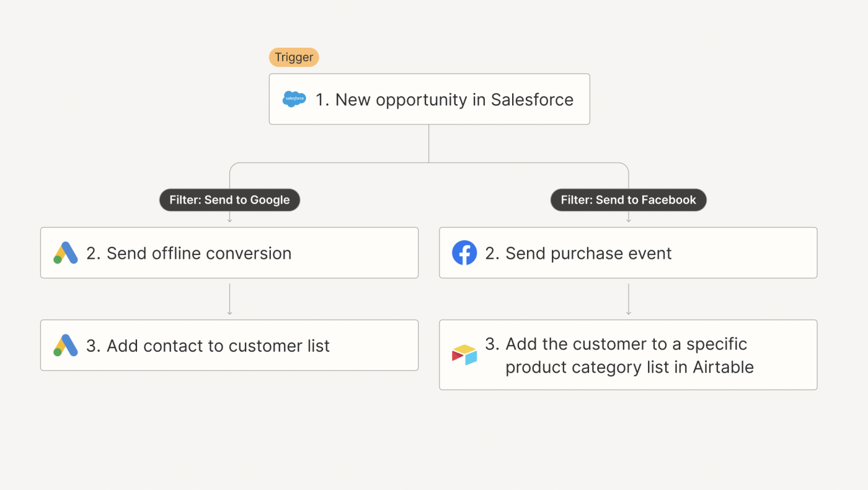This screenshot has height=490, width=868.
Task: Click the vertical connector below the Salesforce step
Action: coord(429,143)
